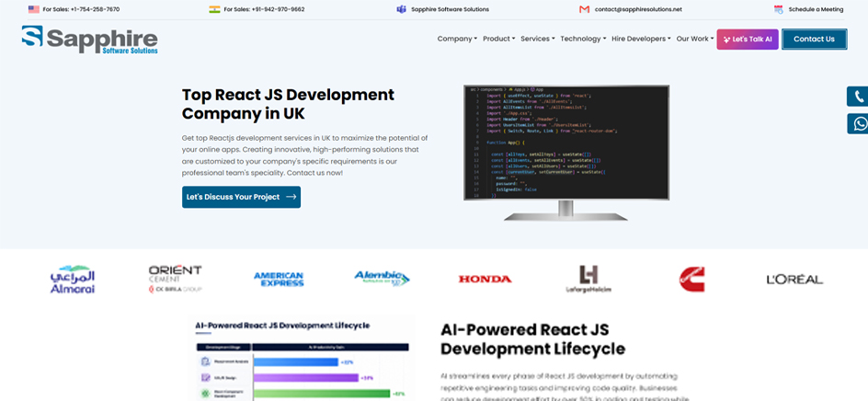Click Let's Discuss Your Project button
Viewport: 868px width, 401px height.
click(241, 197)
